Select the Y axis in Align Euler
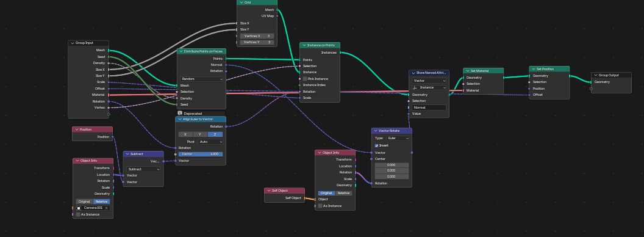The width and height of the screenshot is (644, 237). click(x=200, y=134)
